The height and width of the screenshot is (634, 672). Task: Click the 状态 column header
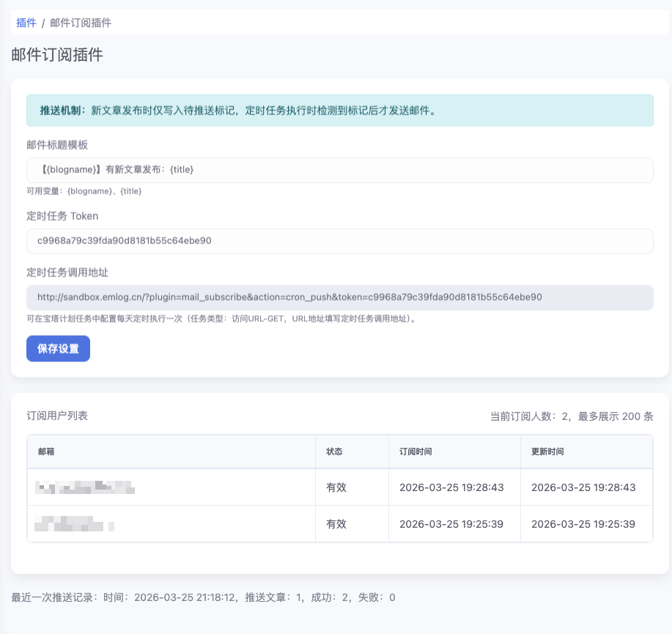tap(352, 451)
